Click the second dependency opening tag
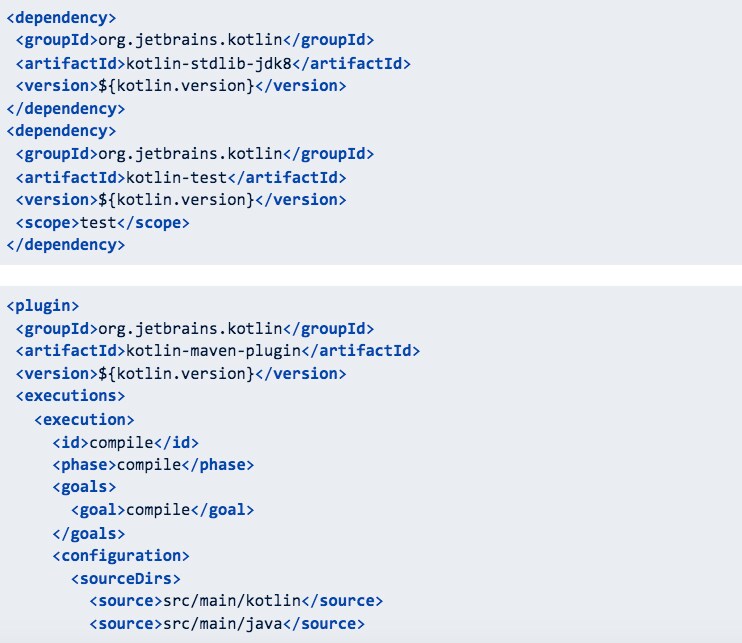 pos(61,131)
